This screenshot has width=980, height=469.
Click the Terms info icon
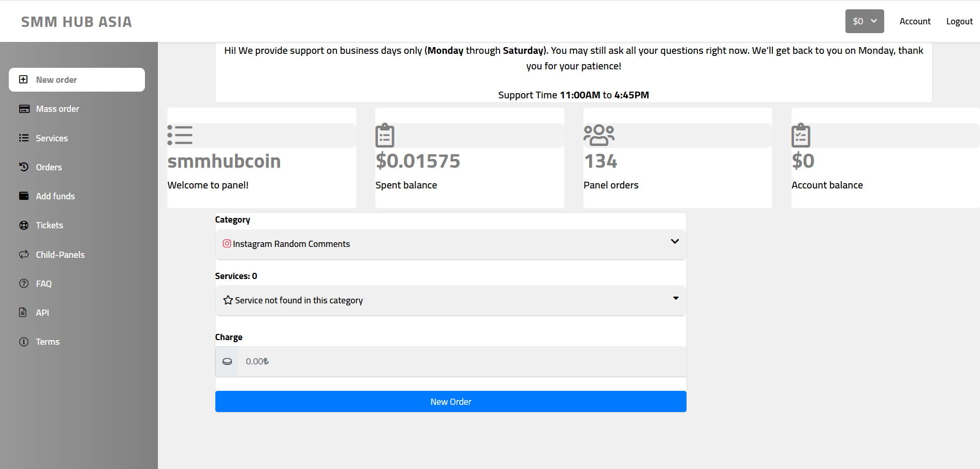coord(24,342)
